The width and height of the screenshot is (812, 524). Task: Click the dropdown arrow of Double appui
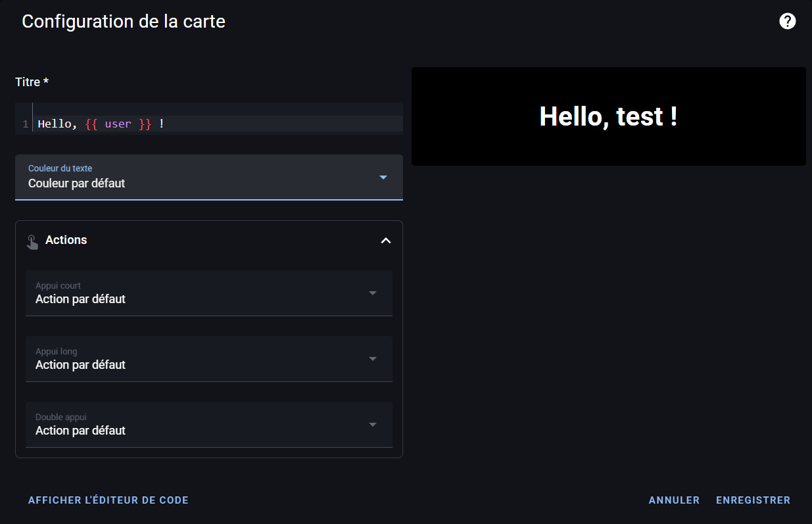pyautogui.click(x=373, y=425)
